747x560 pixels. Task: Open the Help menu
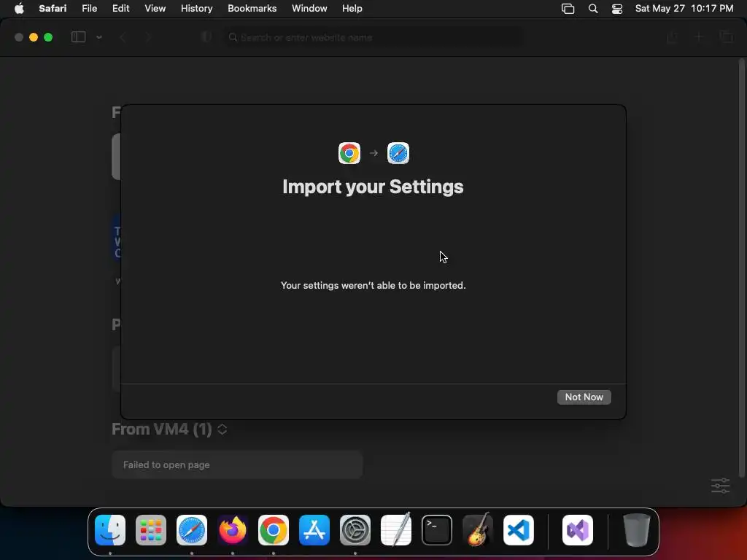pos(352,9)
